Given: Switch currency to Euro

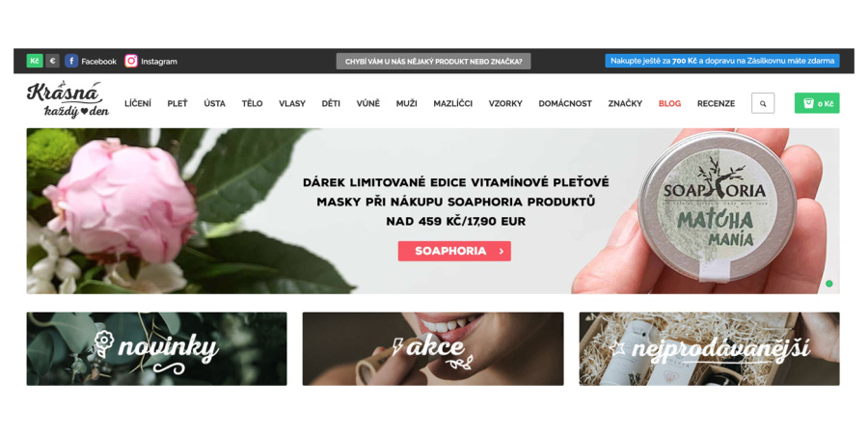Looking at the screenshot, I should pyautogui.click(x=53, y=61).
